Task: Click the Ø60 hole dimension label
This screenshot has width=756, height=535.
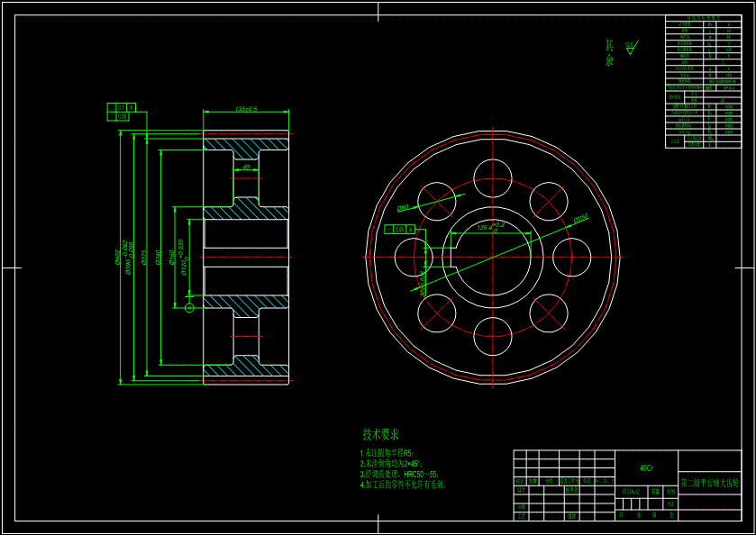Action: pyautogui.click(x=403, y=208)
